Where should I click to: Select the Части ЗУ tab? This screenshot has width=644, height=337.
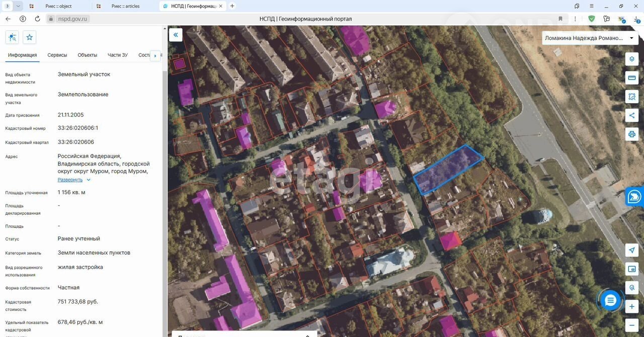(117, 55)
